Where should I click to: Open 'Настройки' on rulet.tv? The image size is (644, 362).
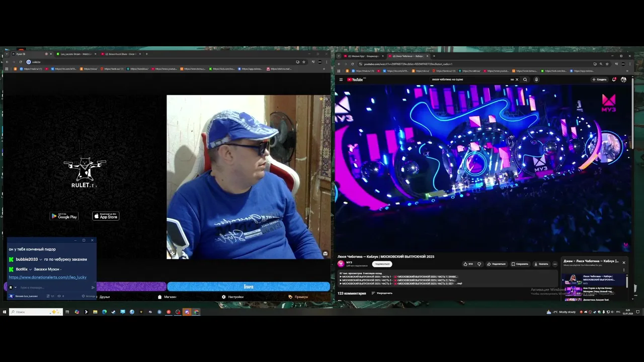(232, 297)
